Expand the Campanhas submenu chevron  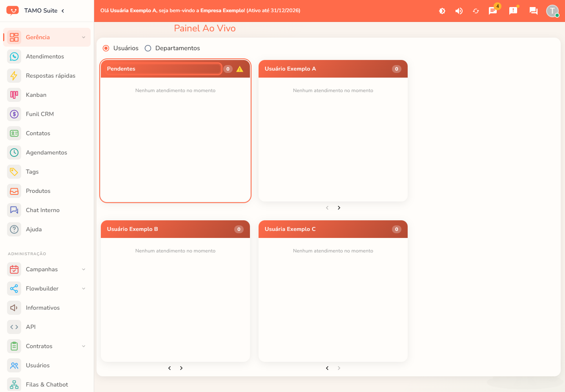[84, 269]
